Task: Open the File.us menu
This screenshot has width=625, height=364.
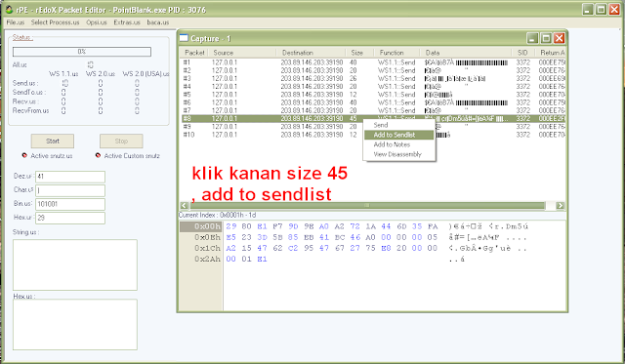Action: (16, 22)
